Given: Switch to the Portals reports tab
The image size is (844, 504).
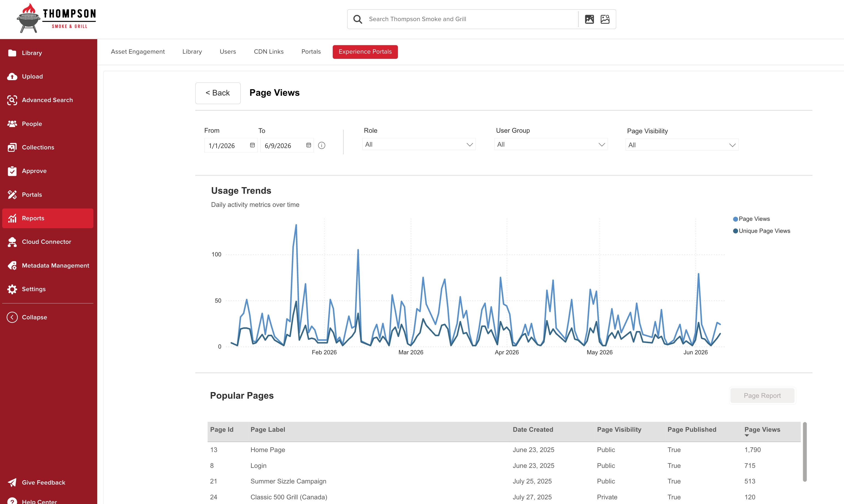Looking at the screenshot, I should 311,52.
